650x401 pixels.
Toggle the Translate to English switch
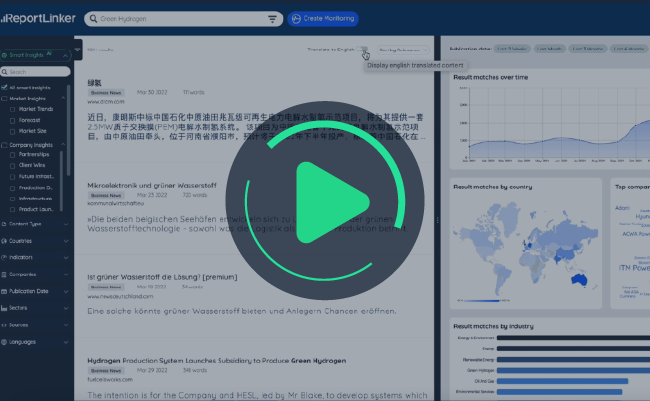pos(364,48)
